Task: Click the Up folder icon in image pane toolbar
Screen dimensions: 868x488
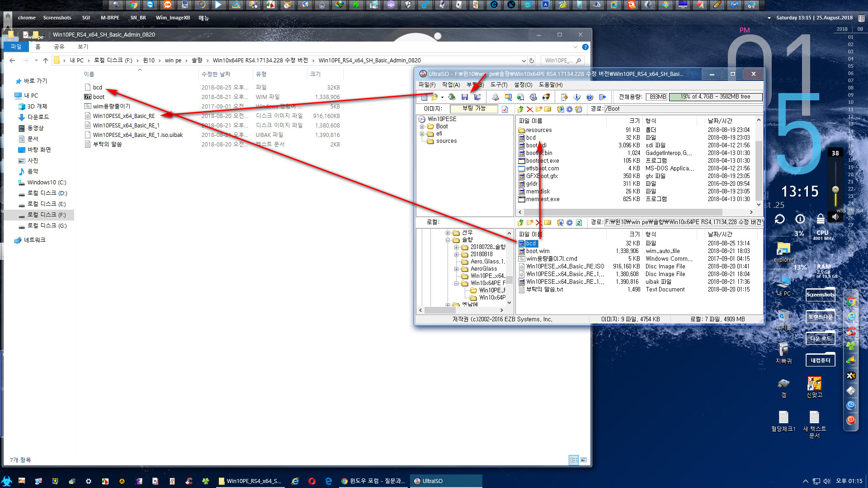Action: 521,109
